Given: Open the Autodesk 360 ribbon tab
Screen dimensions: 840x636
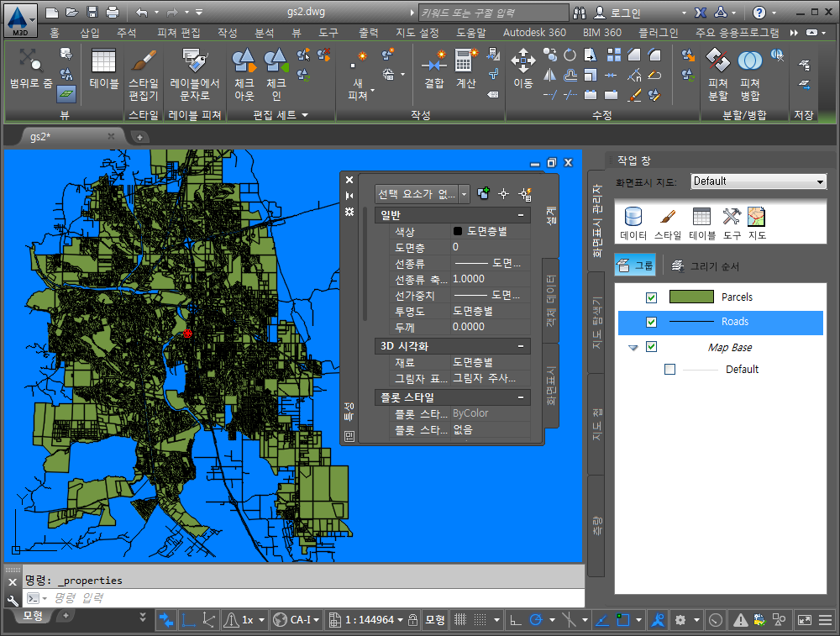Looking at the screenshot, I should pyautogui.click(x=534, y=32).
